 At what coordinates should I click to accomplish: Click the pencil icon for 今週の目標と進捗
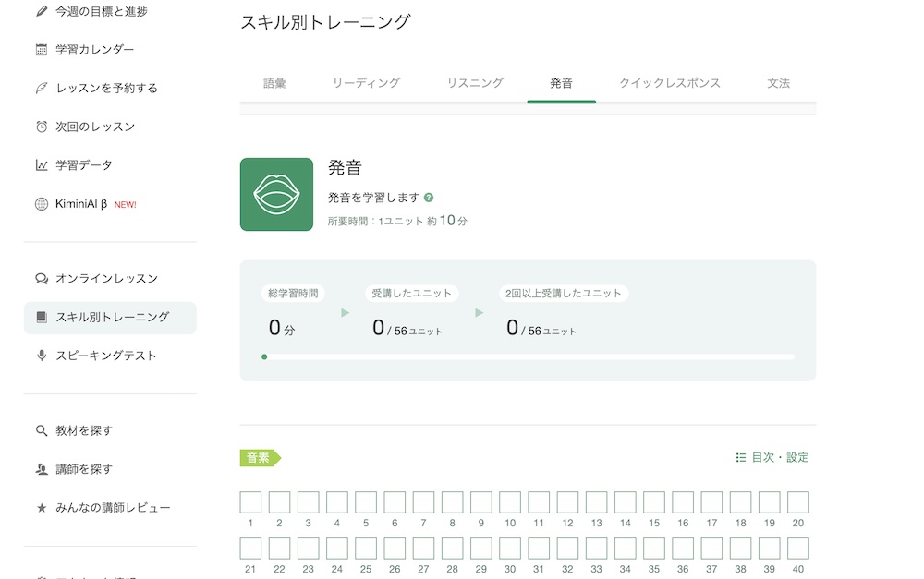pyautogui.click(x=42, y=11)
